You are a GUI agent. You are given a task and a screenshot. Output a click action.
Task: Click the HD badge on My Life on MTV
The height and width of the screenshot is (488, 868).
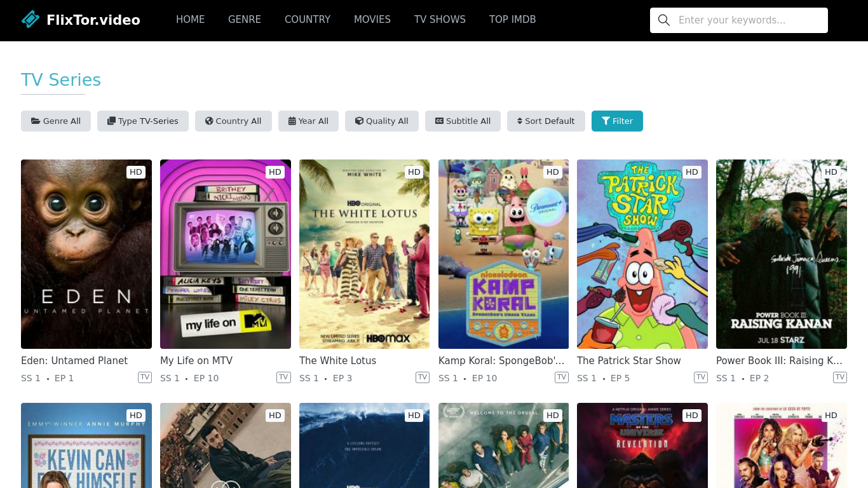275,172
